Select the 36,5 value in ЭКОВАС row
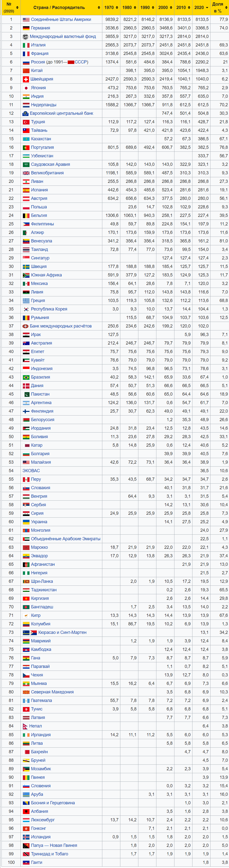Viewport: 229px width, 868px height. [x=204, y=471]
